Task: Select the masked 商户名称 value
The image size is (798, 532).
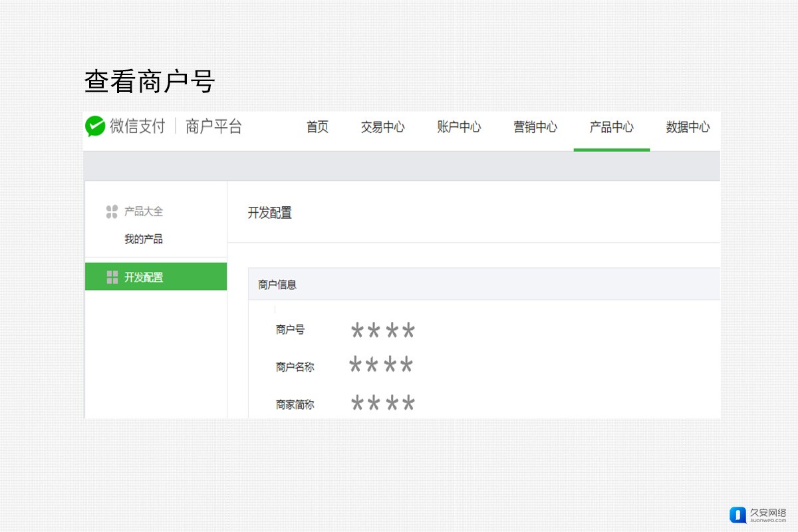Action: point(381,365)
